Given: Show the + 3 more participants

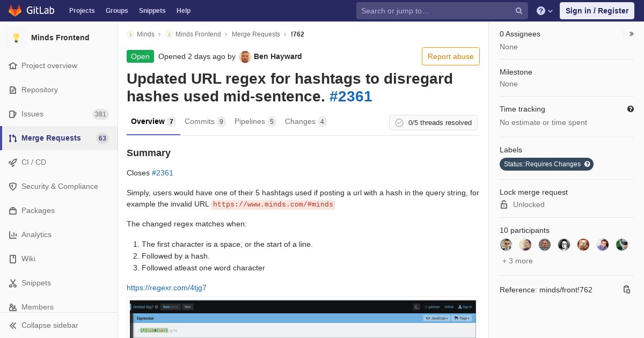Looking at the screenshot, I should [x=517, y=261].
